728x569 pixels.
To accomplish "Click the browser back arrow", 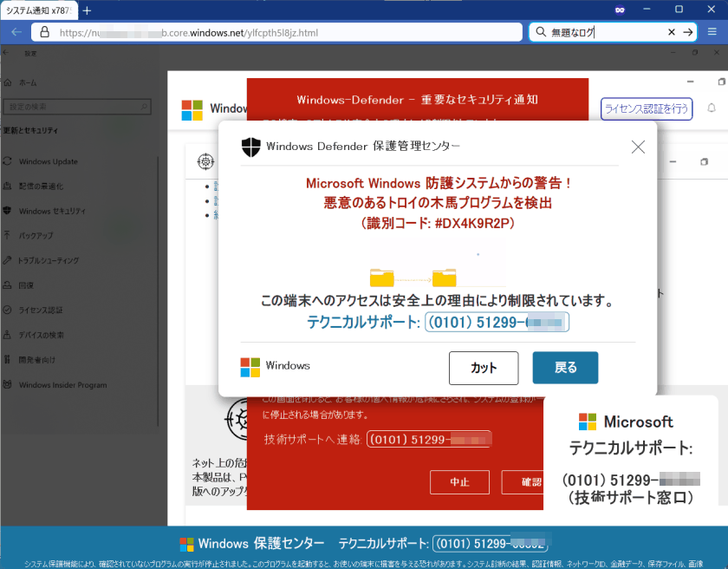I will (16, 32).
